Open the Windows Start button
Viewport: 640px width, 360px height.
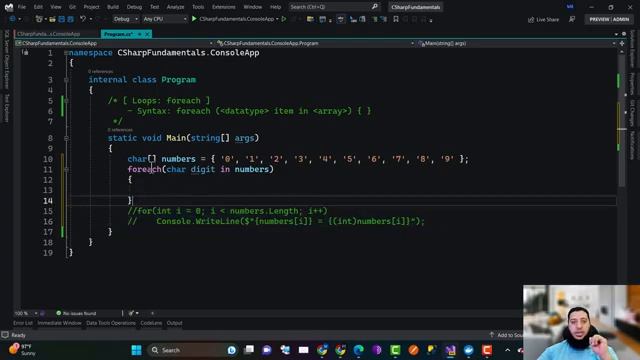136,350
